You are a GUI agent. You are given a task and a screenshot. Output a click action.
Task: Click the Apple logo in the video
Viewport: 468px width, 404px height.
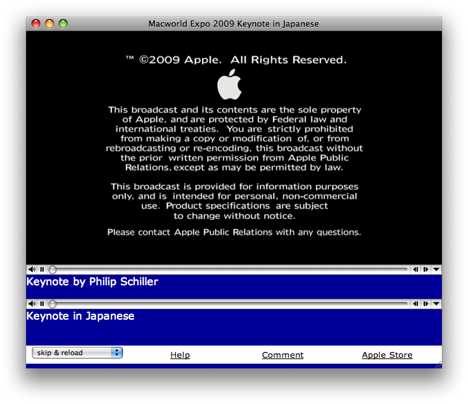coord(229,84)
